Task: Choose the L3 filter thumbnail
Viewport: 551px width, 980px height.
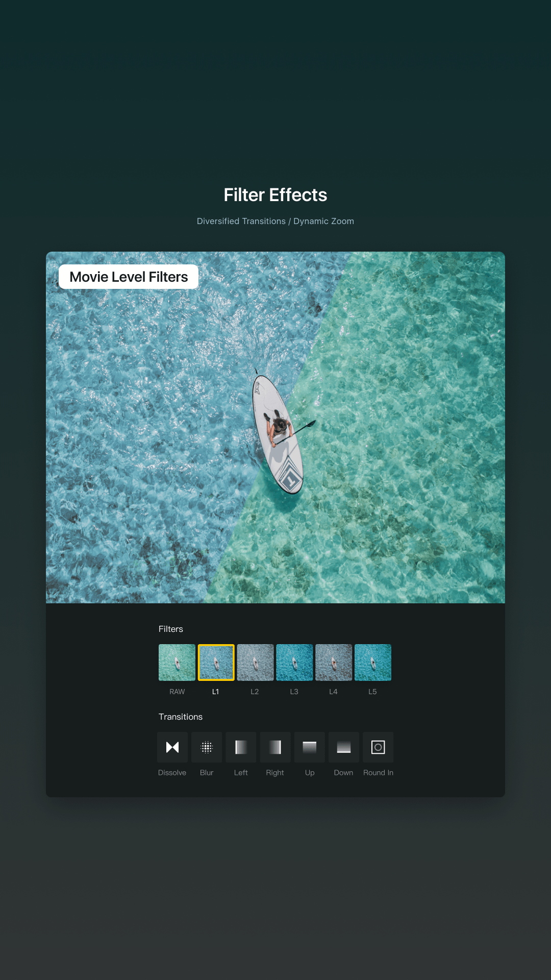Action: pyautogui.click(x=294, y=663)
